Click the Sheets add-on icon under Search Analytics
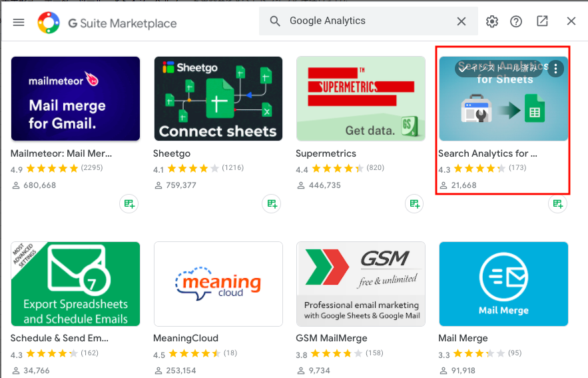Viewport: 588px width, 378px height. point(557,204)
